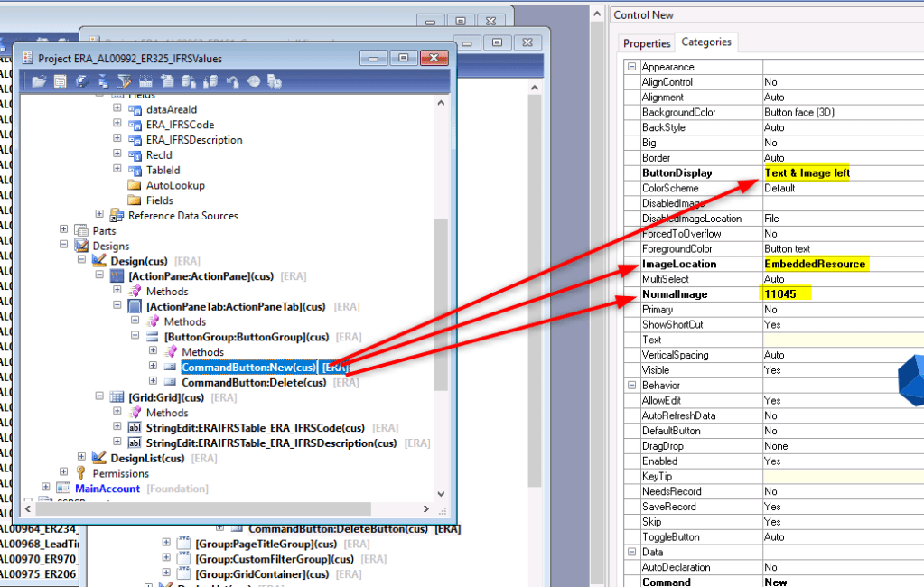Click the filter funnel toolbar icon

point(125,81)
